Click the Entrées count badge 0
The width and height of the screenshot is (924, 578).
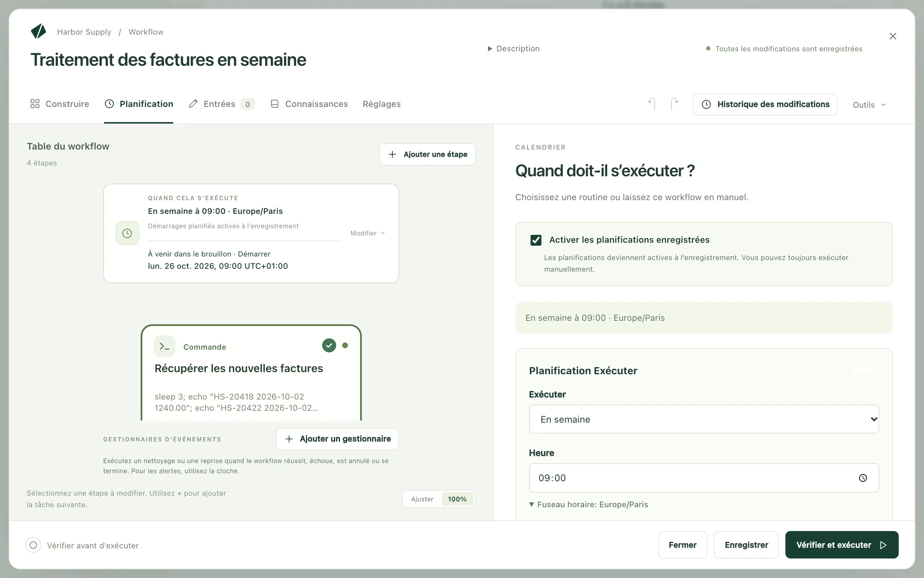[x=247, y=104]
